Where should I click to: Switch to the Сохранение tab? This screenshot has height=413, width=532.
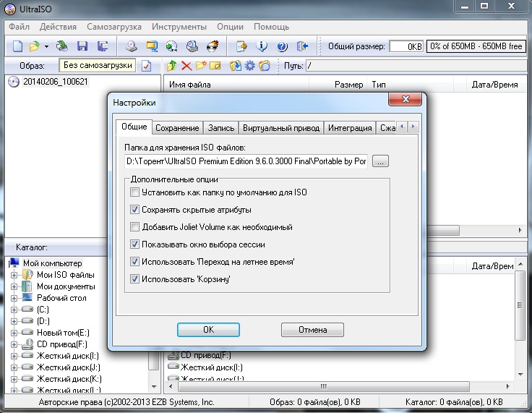click(x=177, y=128)
